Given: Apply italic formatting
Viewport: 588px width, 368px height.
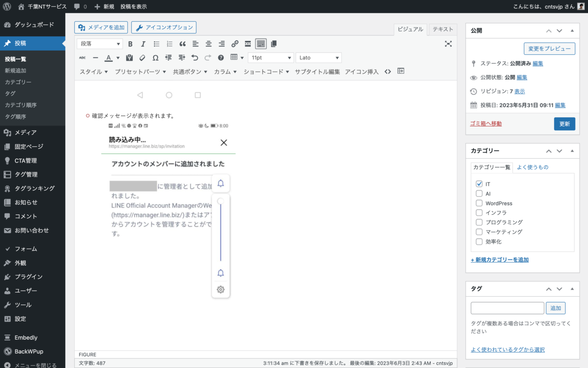Looking at the screenshot, I should click(143, 44).
